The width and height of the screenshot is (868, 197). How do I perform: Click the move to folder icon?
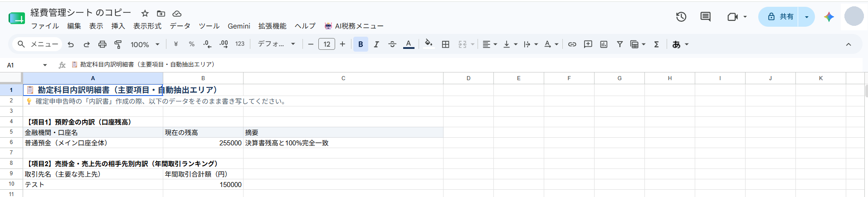[x=161, y=14]
